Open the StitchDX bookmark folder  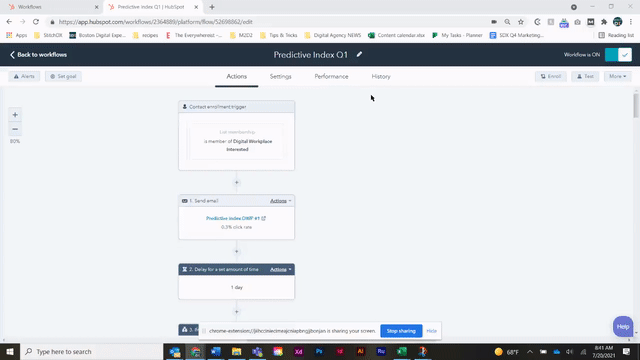tap(48, 35)
